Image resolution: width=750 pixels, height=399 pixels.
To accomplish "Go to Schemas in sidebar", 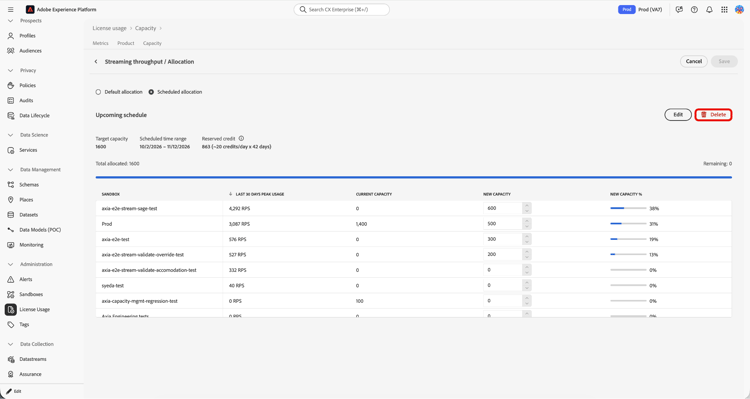I will (x=29, y=185).
